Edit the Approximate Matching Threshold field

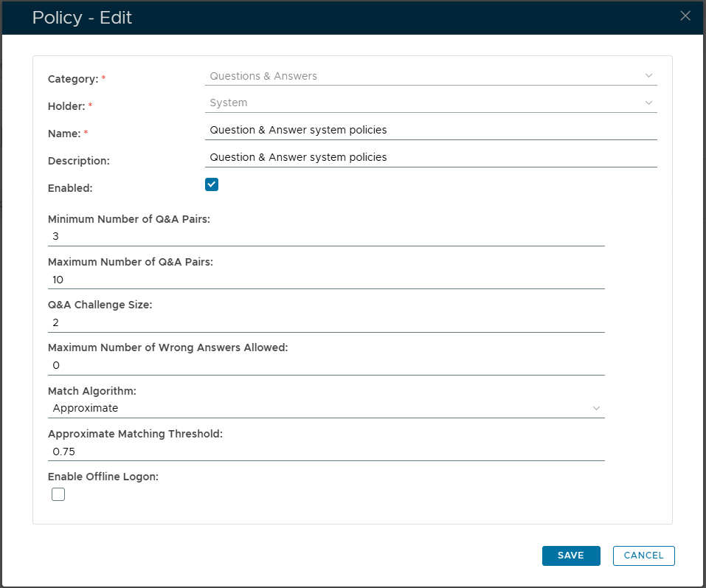tap(325, 451)
